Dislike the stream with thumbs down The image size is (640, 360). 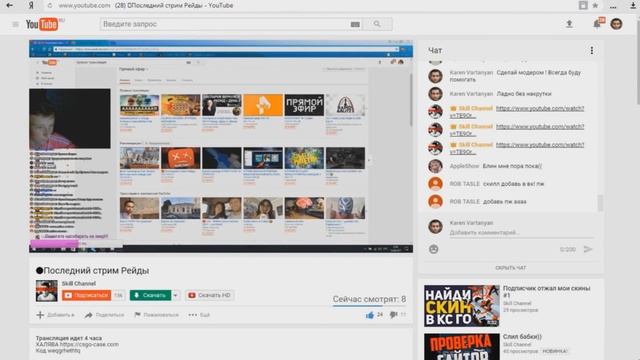pos(393,315)
